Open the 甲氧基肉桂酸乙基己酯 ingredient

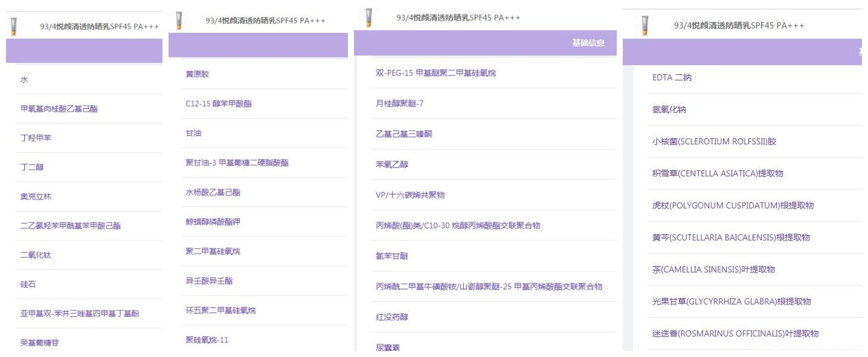coord(59,109)
